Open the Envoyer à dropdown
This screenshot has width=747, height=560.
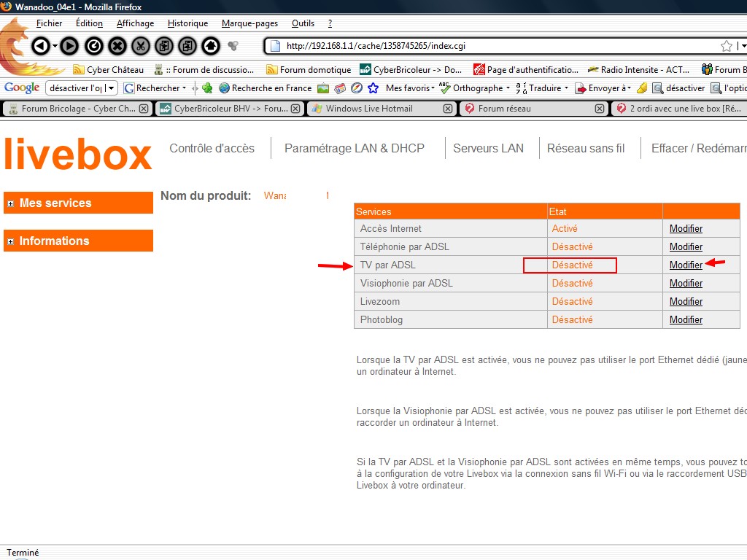click(x=603, y=88)
